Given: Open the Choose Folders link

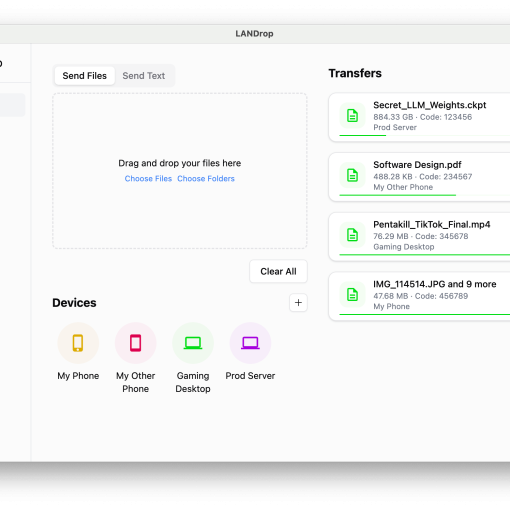Looking at the screenshot, I should click(x=206, y=179).
